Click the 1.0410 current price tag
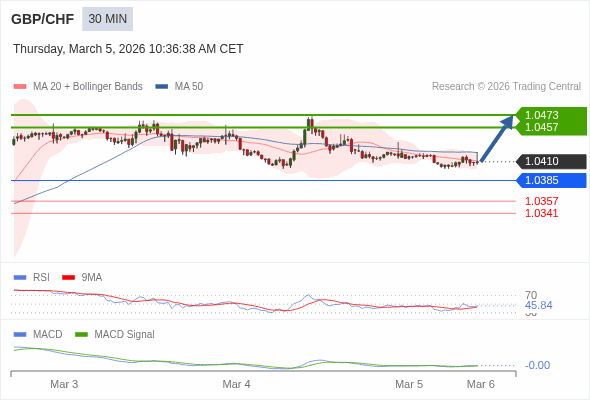 point(552,161)
